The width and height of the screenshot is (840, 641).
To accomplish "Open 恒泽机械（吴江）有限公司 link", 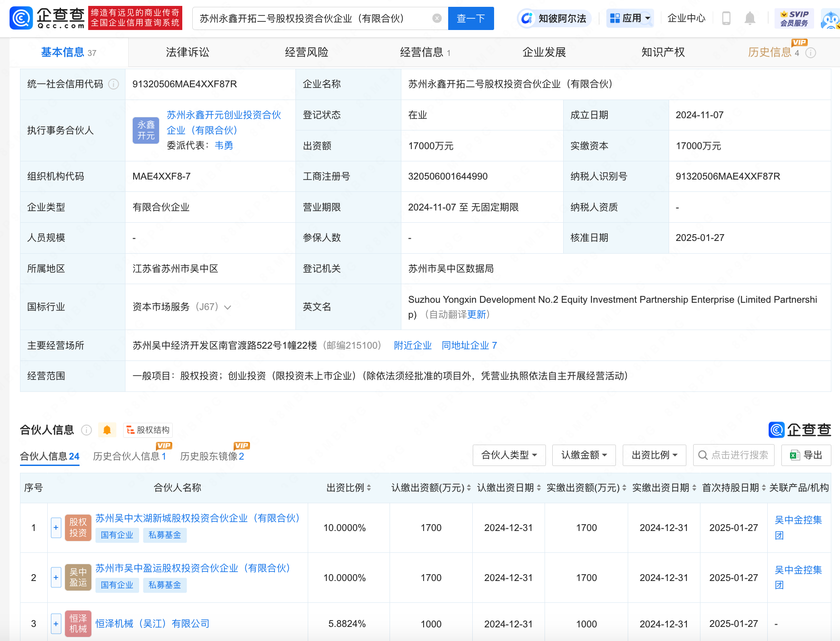I will pyautogui.click(x=153, y=624).
